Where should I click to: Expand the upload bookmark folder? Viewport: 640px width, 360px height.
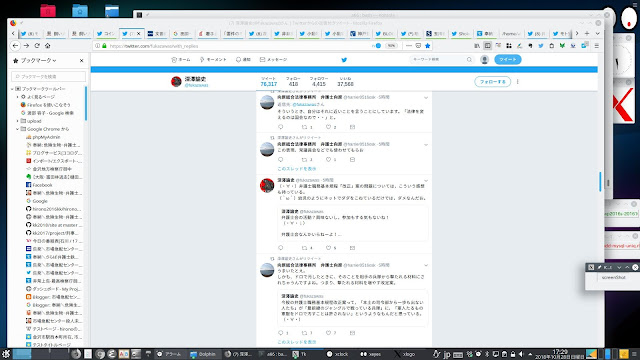[x=18, y=121]
